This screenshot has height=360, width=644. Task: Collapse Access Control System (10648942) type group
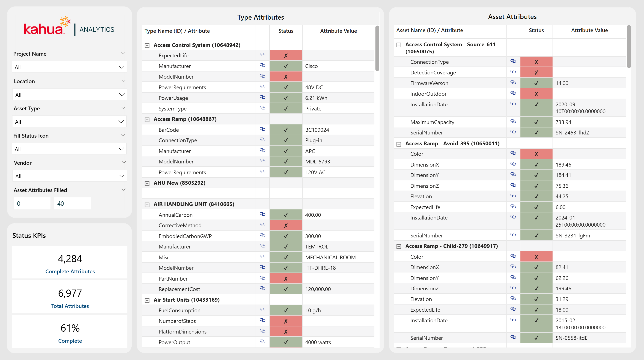tap(147, 46)
